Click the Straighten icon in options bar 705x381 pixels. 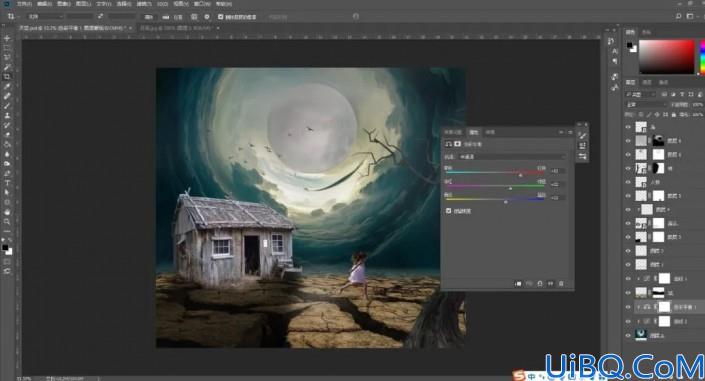click(x=166, y=17)
